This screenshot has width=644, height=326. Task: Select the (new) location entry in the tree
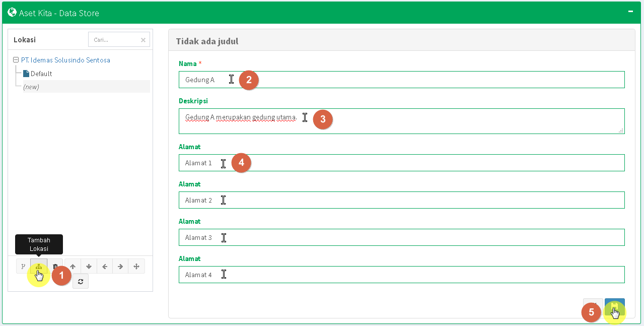(31, 87)
